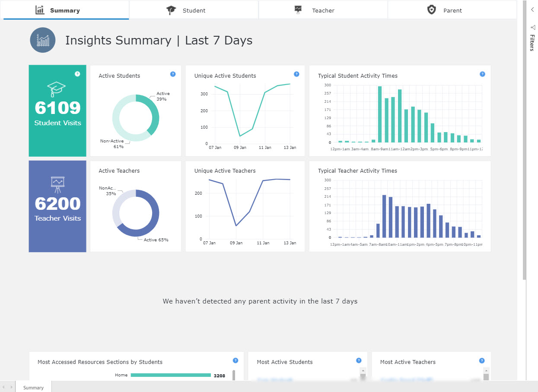Open the help tooltip on Active Students chart
Image resolution: width=538 pixels, height=392 pixels.
point(172,74)
